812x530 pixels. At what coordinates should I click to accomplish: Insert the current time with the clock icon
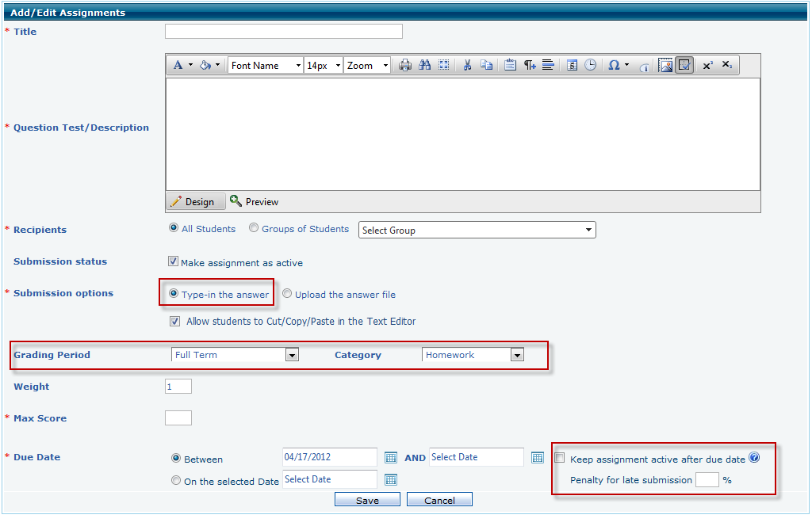coord(591,66)
